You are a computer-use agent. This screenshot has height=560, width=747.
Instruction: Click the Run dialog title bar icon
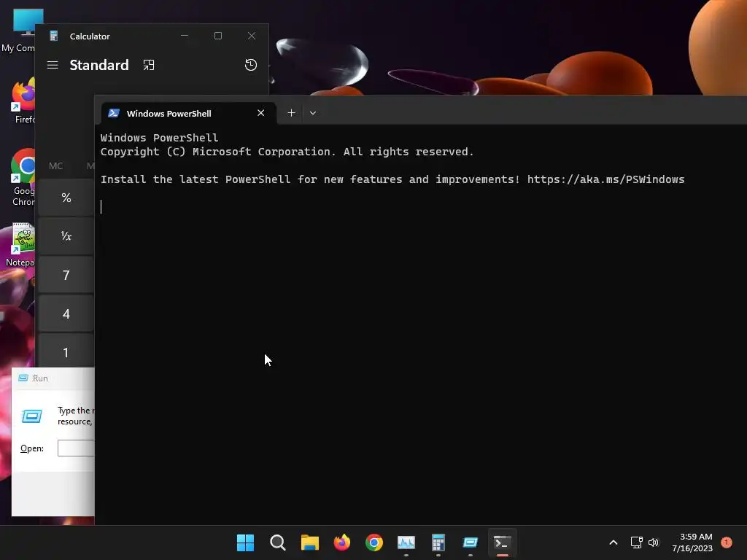tap(23, 378)
